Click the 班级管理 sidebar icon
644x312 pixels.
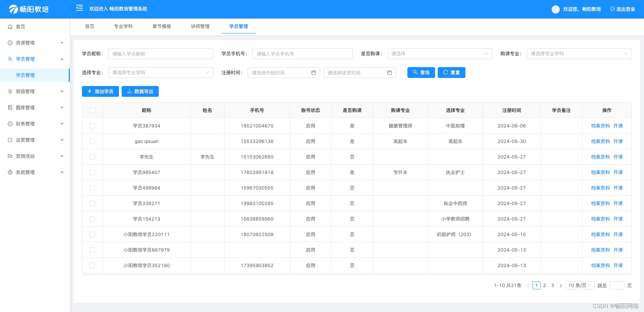pyautogui.click(x=10, y=91)
